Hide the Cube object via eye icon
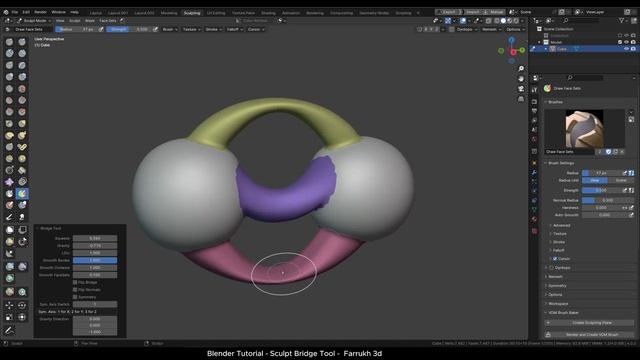Viewport: 640px width, 360px height. 627,49
